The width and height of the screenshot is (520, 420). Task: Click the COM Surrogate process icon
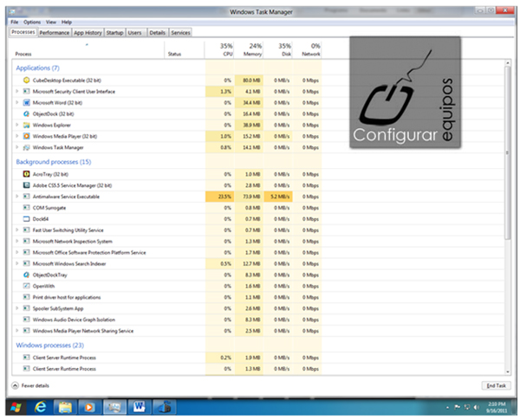pos(26,208)
